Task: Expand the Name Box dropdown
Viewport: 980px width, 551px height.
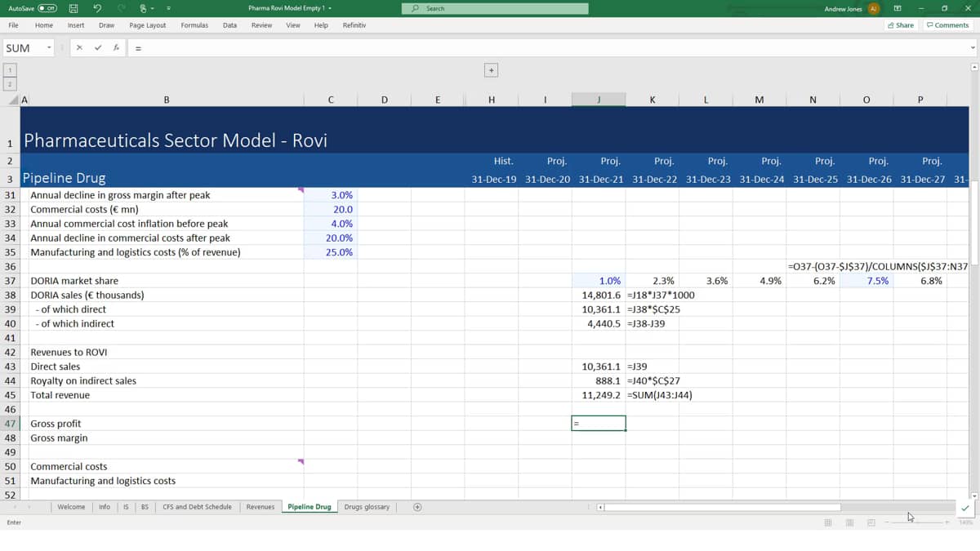Action: pyautogui.click(x=49, y=48)
